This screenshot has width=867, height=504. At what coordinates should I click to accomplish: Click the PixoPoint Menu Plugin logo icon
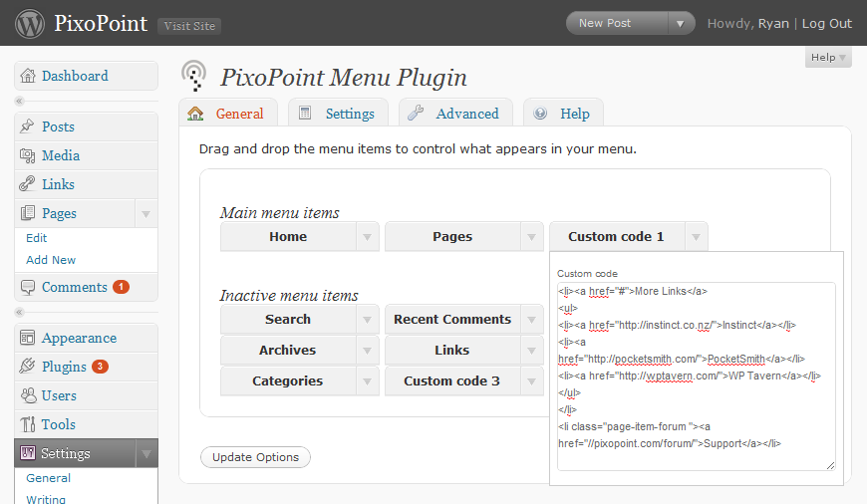194,76
